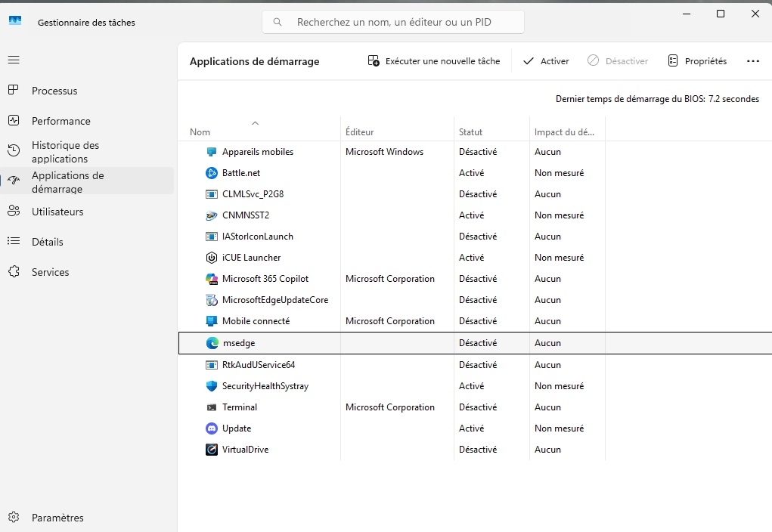Screen dimensions: 772x532
Task: Click the CNMNSST2 icon
Action: click(x=212, y=215)
